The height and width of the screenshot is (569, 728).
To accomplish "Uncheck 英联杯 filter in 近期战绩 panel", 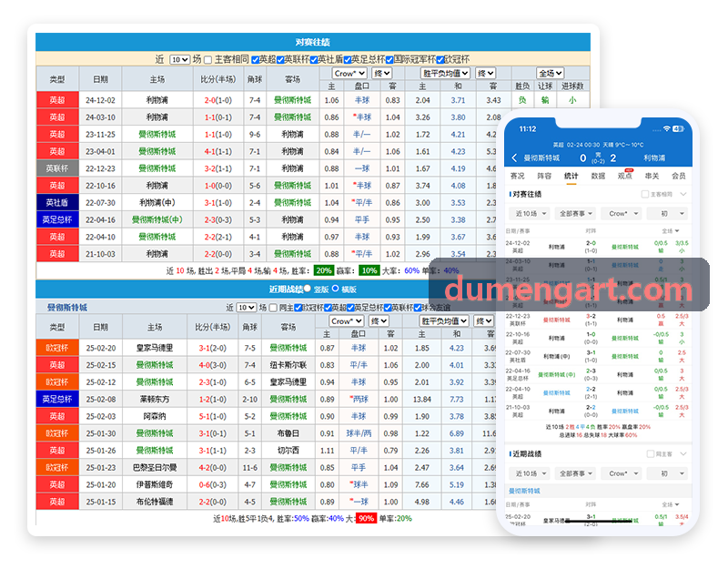I will click(388, 308).
